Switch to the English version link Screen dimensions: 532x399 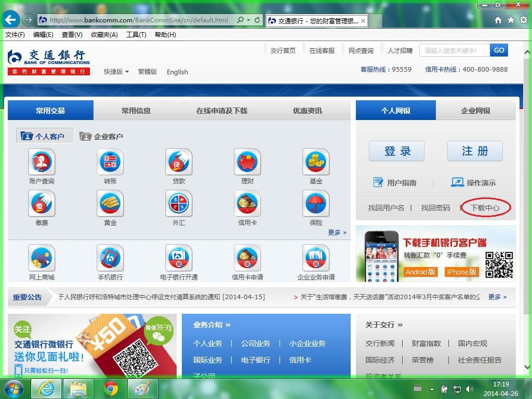(x=177, y=72)
